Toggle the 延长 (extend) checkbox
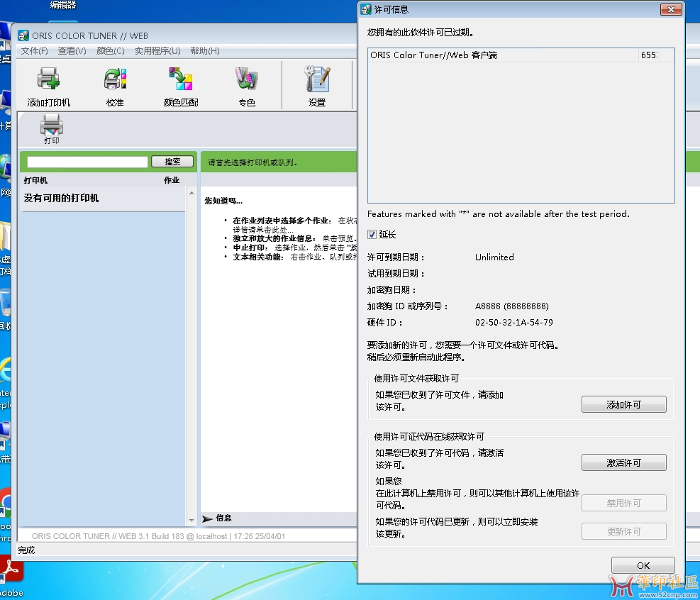This screenshot has width=700, height=600. coord(372,234)
